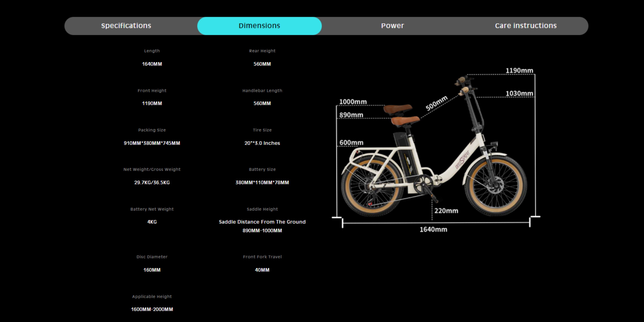Click the 29.7KG/36.5KG weight value
The image size is (644, 322).
click(152, 183)
